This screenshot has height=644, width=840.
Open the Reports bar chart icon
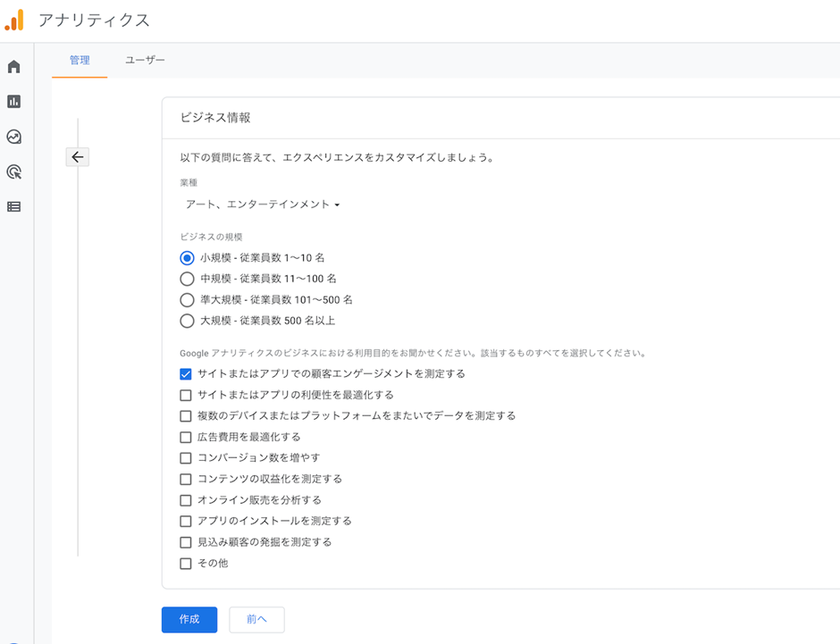[14, 101]
